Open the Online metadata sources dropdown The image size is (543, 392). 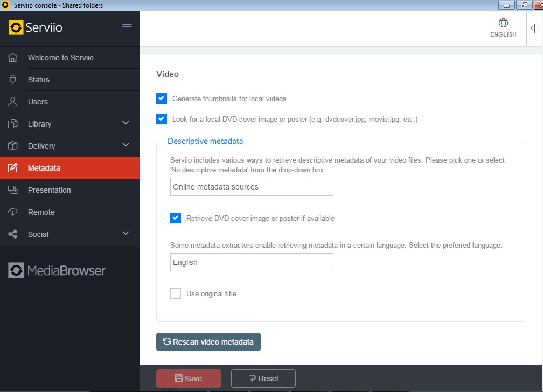point(252,187)
